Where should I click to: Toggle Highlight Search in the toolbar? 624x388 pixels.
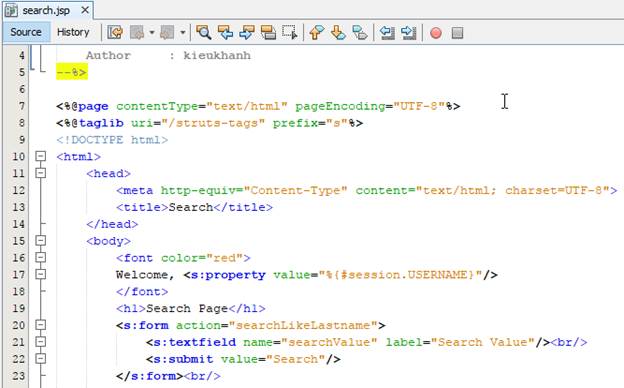(268, 32)
